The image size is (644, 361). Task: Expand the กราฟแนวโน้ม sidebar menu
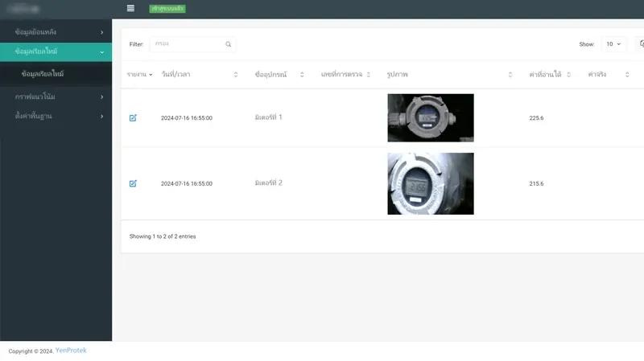[56, 96]
